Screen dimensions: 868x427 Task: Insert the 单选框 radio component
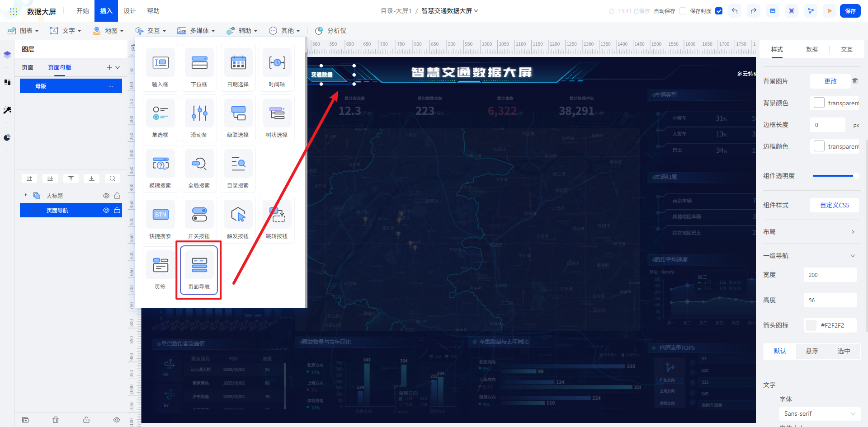point(160,118)
